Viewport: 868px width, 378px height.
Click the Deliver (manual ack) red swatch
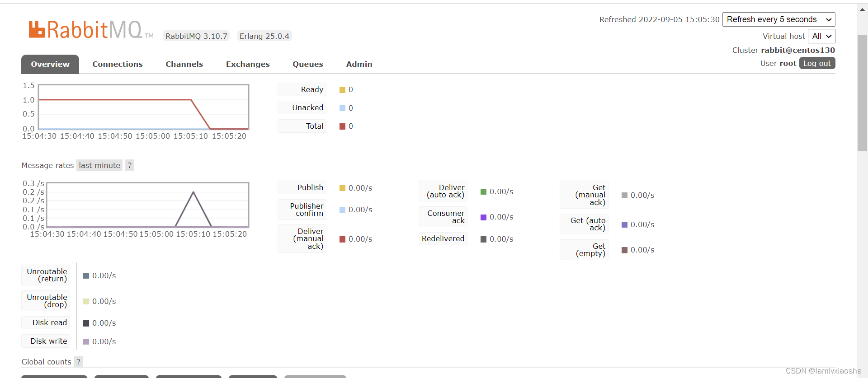pos(343,239)
